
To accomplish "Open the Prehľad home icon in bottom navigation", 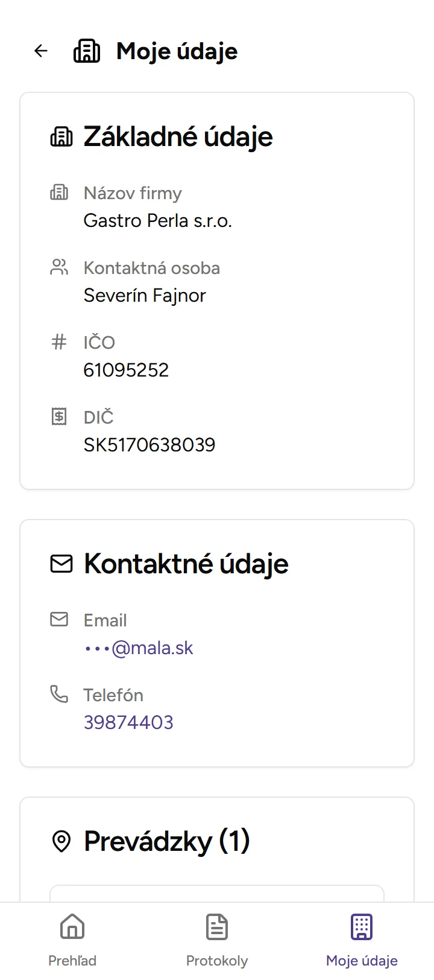I will [72, 927].
